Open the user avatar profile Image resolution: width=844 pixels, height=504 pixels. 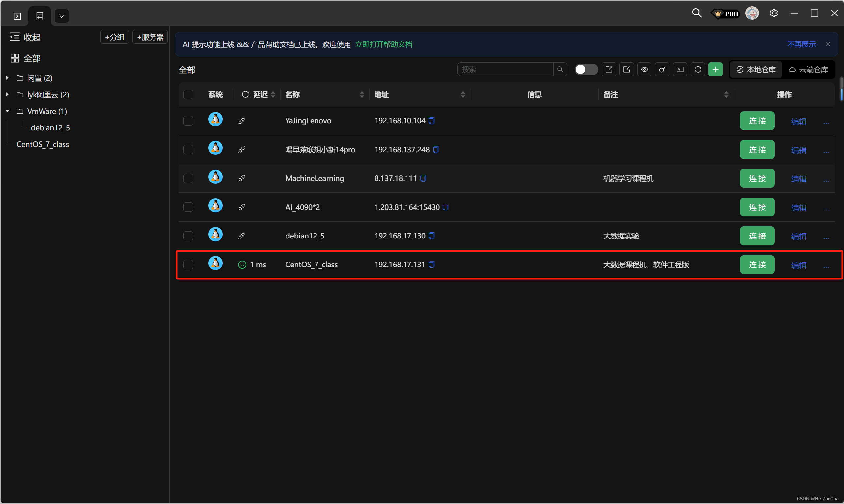coord(752,13)
